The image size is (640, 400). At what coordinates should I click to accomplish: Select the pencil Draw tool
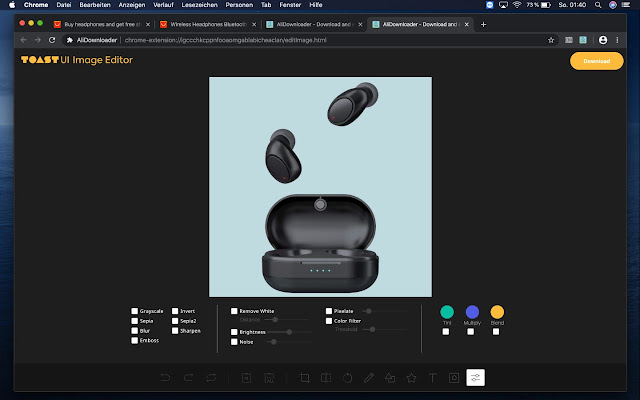tap(369, 378)
